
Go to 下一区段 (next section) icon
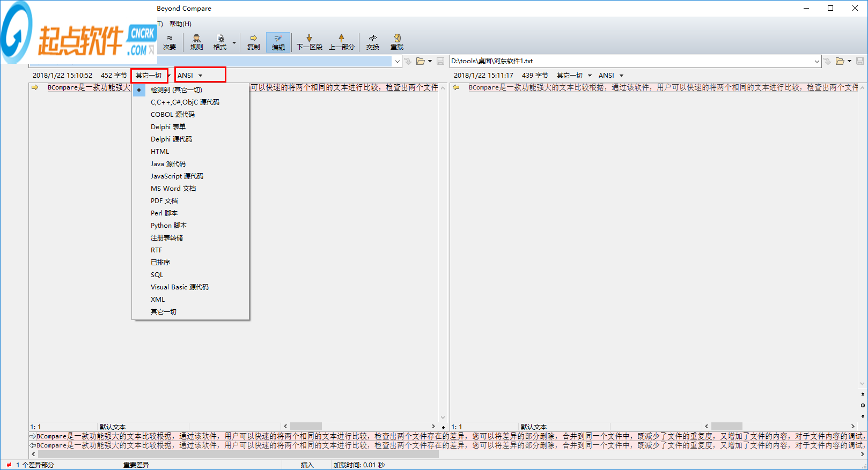pyautogui.click(x=310, y=42)
